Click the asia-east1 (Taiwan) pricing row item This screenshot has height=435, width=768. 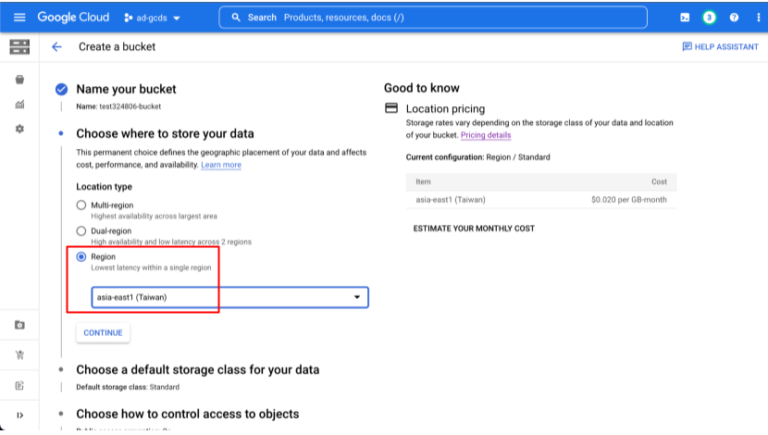click(x=451, y=200)
